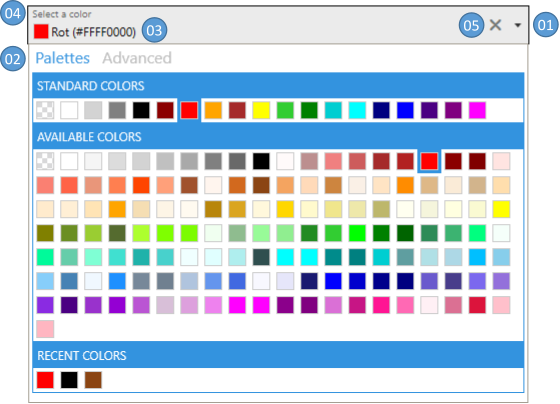
Task: Choose the dark green swatch in Standard Colors
Action: [309, 110]
